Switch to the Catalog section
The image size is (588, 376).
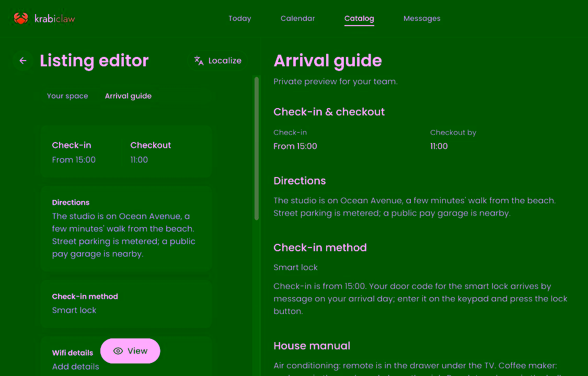tap(359, 18)
